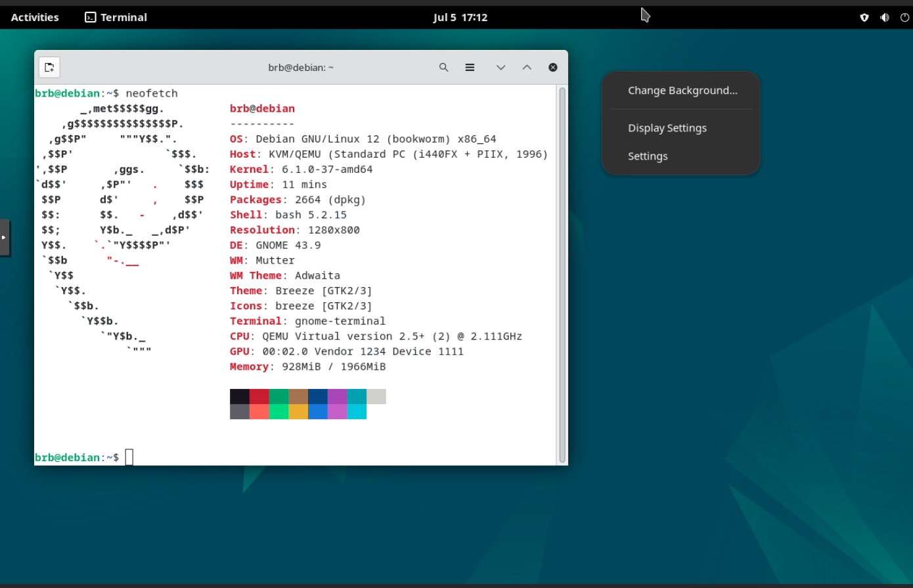Viewport: 913px width, 588px height.
Task: Click the brb@debian title bar text
Action: (x=301, y=67)
